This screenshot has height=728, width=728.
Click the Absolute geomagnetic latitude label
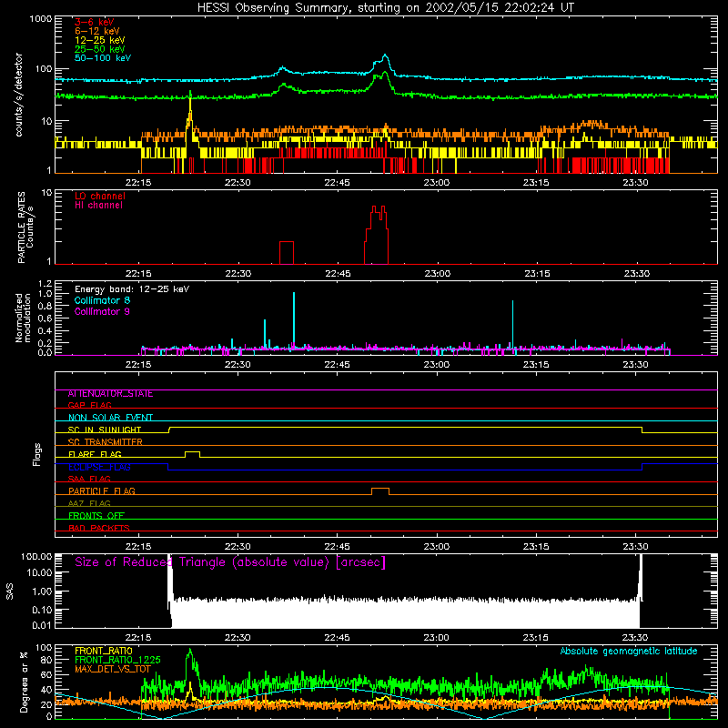[629, 651]
